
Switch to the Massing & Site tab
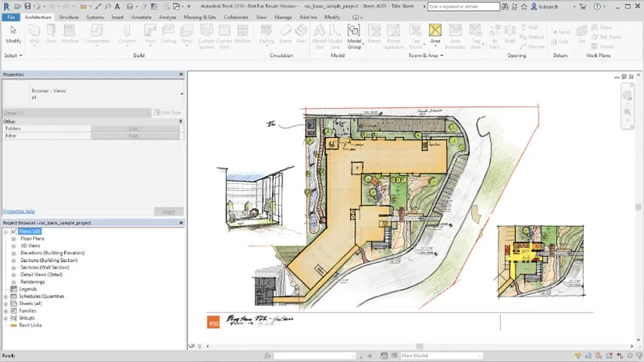point(200,17)
